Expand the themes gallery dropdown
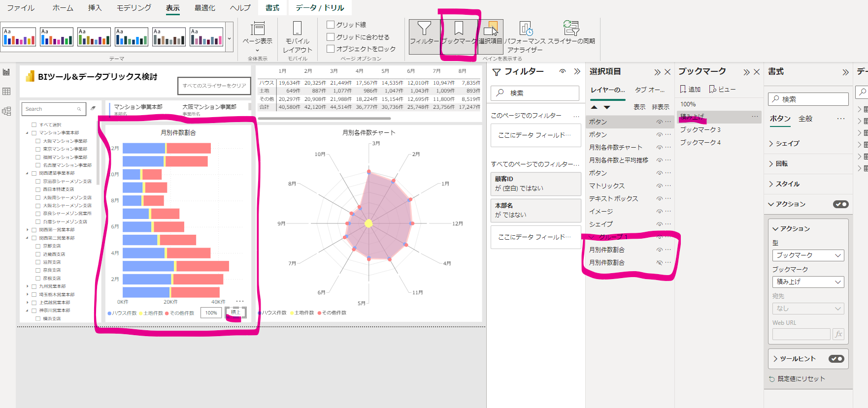 (x=229, y=37)
